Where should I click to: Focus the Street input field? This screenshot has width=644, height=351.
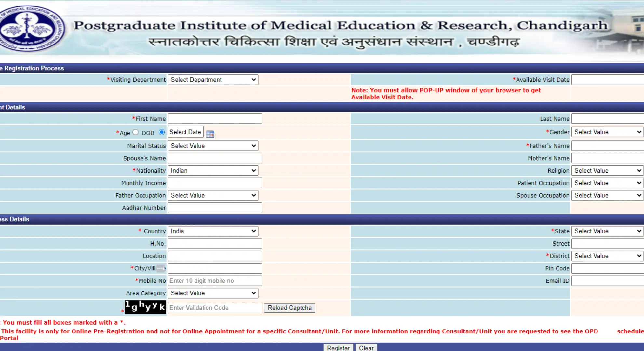tap(608, 243)
